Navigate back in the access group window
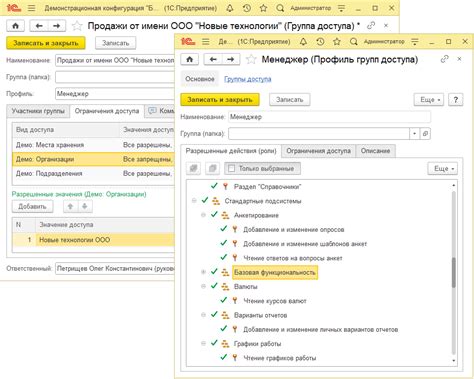Viewport: 474px width, 379px height. click(39, 26)
